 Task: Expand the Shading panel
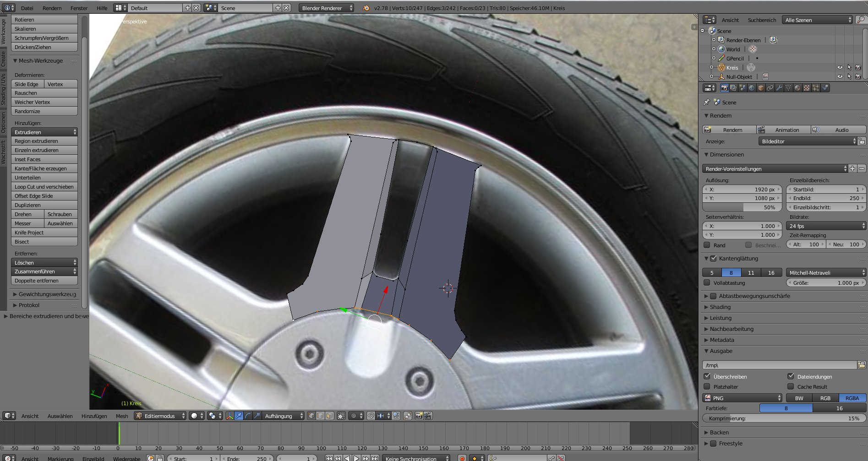coord(720,307)
